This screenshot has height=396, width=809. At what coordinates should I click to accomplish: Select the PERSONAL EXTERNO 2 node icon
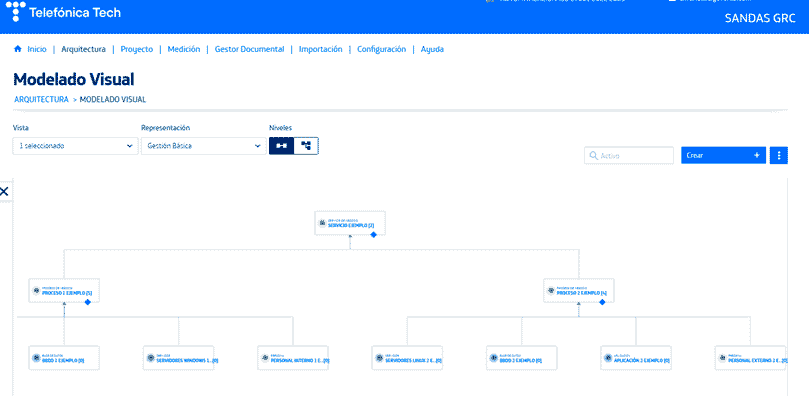722,358
